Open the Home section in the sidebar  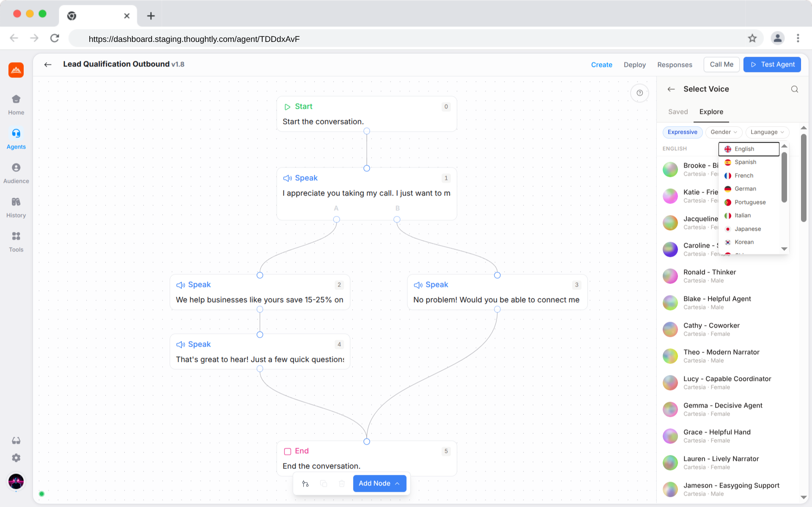click(x=16, y=104)
